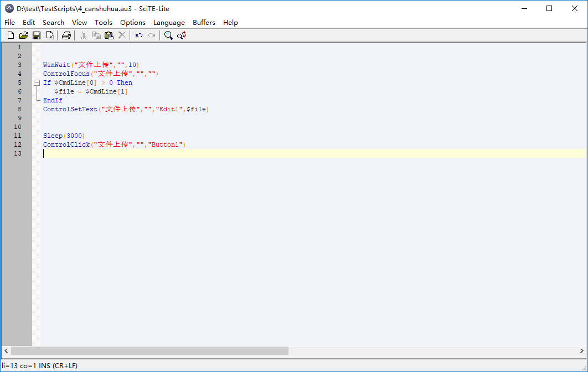Open the Buffers menu

click(x=204, y=23)
